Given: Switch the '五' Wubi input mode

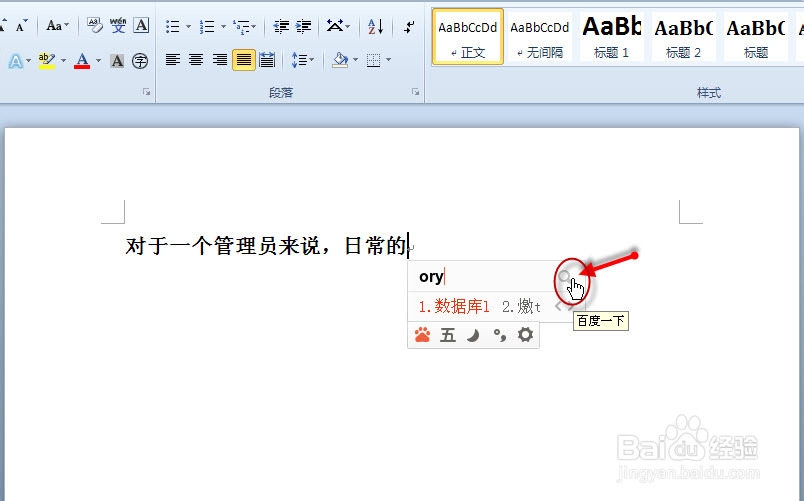Looking at the screenshot, I should pos(448,335).
